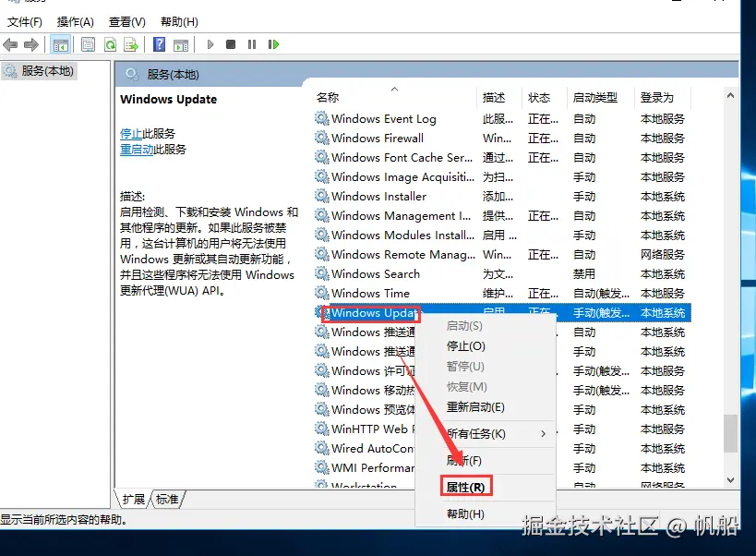The height and width of the screenshot is (556, 756).
Task: Select the Windows Firewall service name
Action: coord(378,139)
